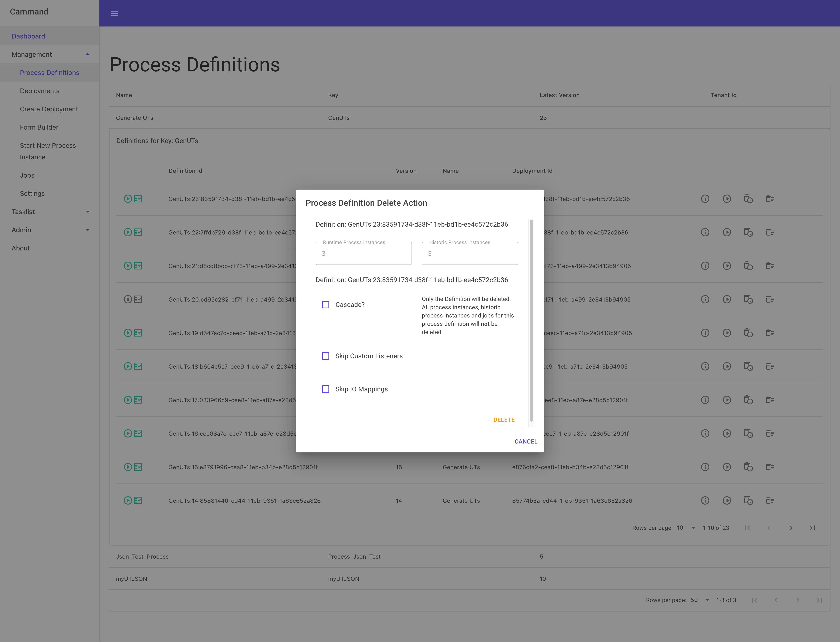Click info icon for GenUTs version 23 row
This screenshot has height=642, width=840.
pyautogui.click(x=705, y=199)
